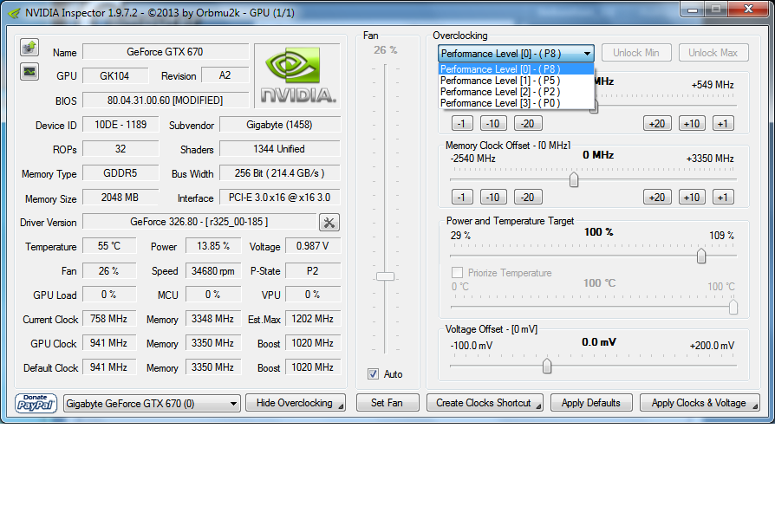The height and width of the screenshot is (532, 775).
Task: Click base clock offset +10 button
Action: coord(692,124)
